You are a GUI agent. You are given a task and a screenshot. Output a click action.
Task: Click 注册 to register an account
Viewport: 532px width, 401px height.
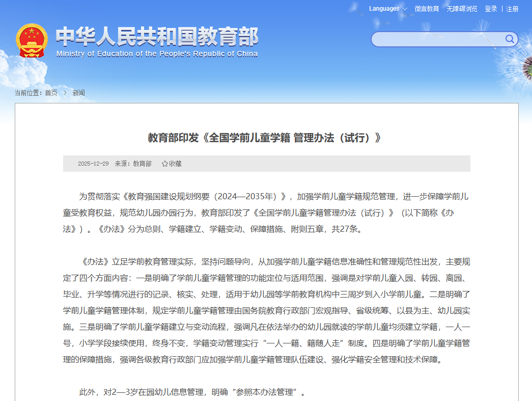coord(512,9)
